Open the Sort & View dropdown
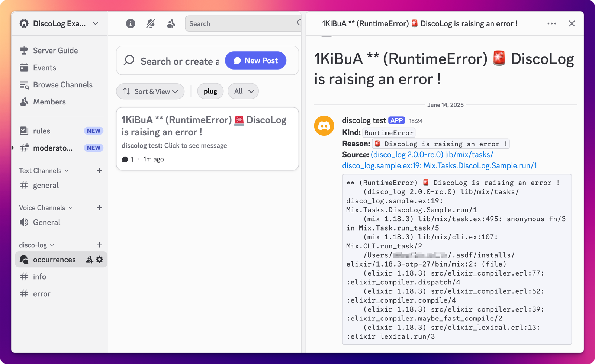 click(x=150, y=91)
